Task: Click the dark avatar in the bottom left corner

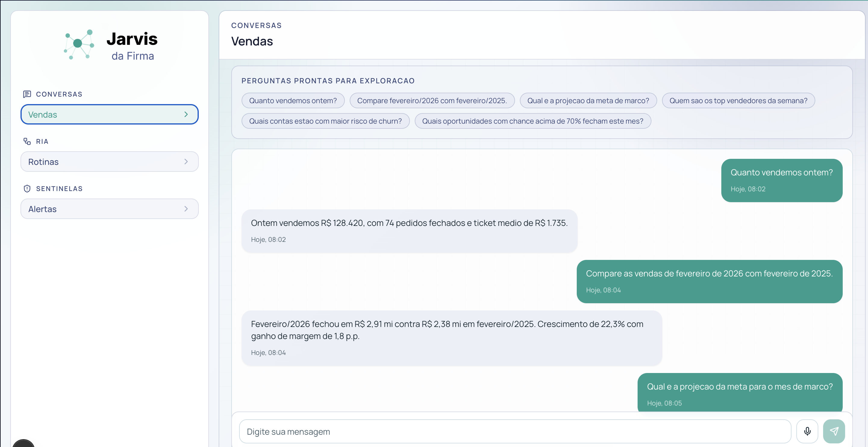Action: (23, 444)
